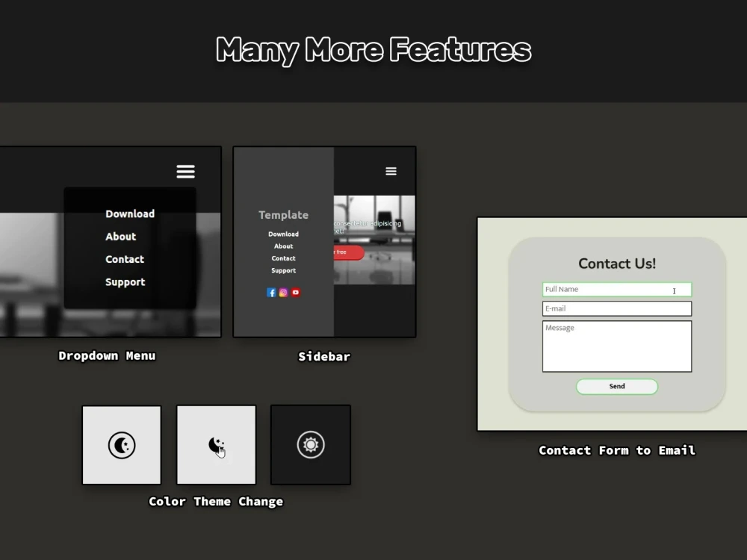Open Download link in the sidebar

[283, 234]
